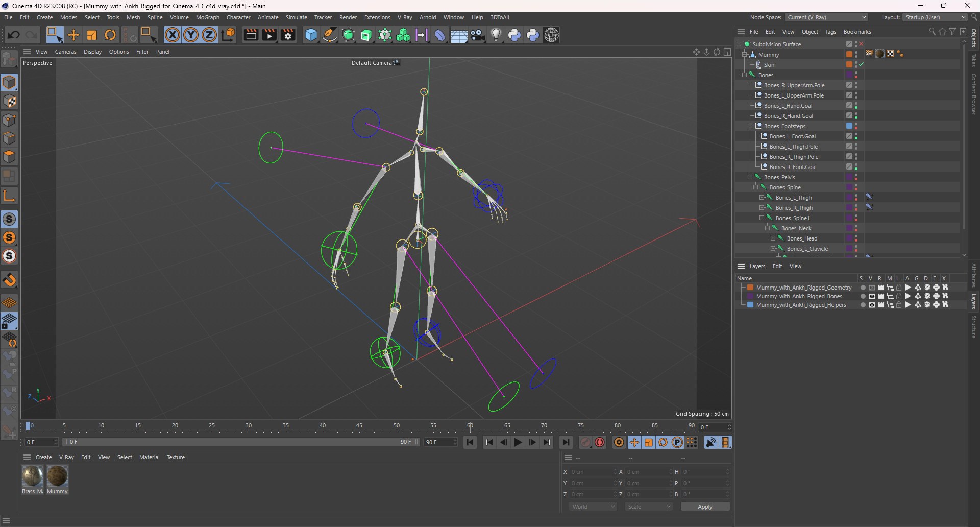Screen dimensions: 980x527
Task: Open the Layout Startup dropdown
Action: (935, 17)
